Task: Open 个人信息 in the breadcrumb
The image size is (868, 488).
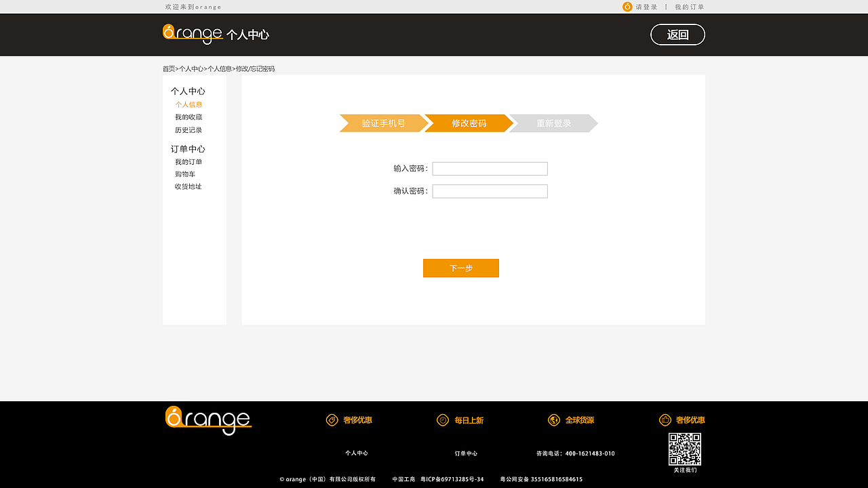Action: (220, 69)
